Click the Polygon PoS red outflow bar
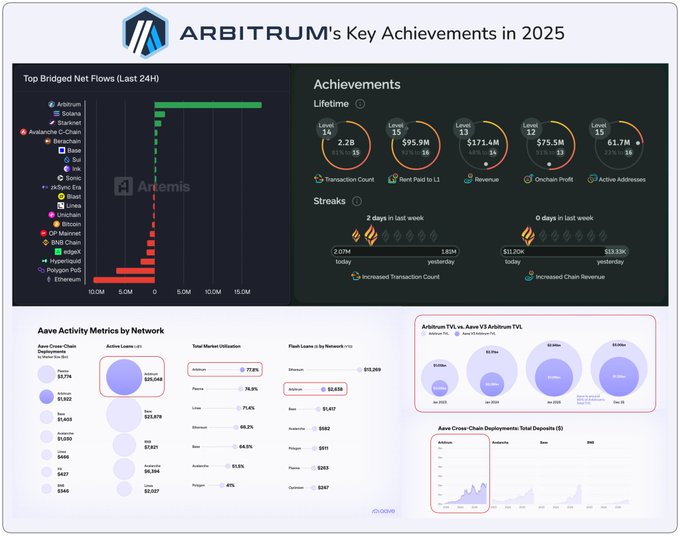680x536 pixels. (135, 271)
